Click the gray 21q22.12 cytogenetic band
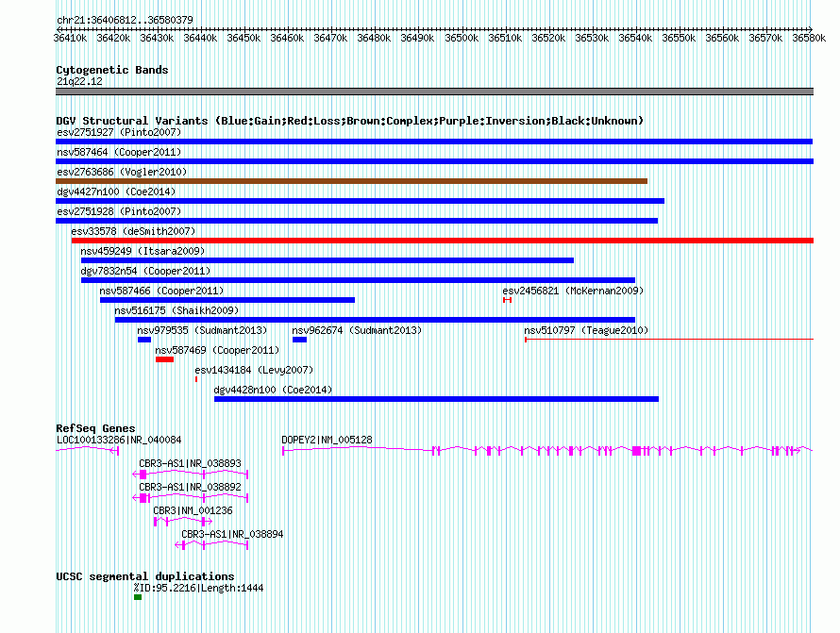 click(434, 92)
